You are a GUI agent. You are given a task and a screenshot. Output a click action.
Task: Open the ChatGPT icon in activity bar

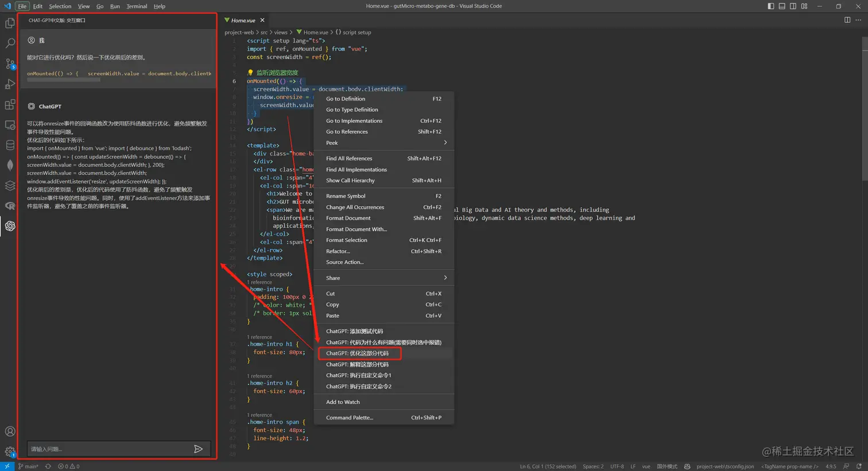(10, 226)
